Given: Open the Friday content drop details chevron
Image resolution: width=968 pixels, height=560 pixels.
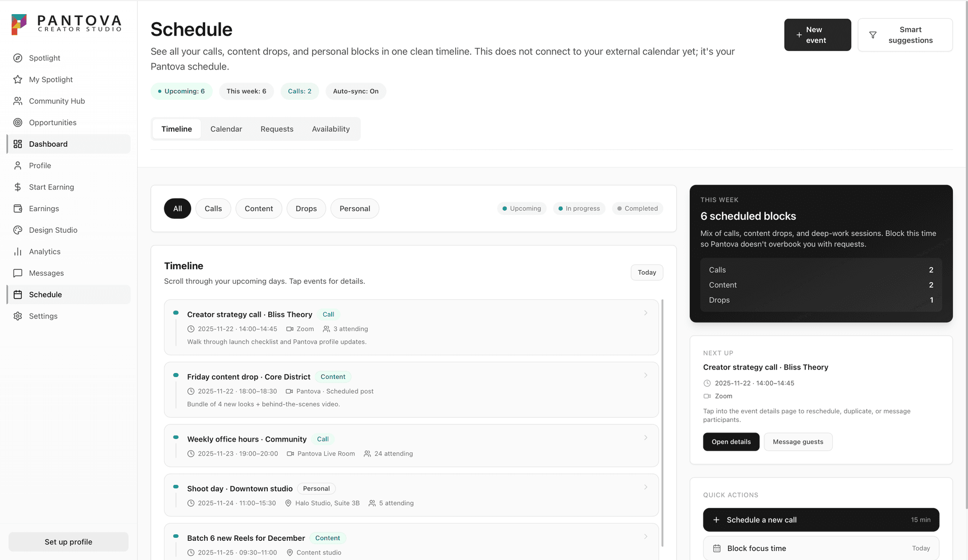Looking at the screenshot, I should pos(646,375).
